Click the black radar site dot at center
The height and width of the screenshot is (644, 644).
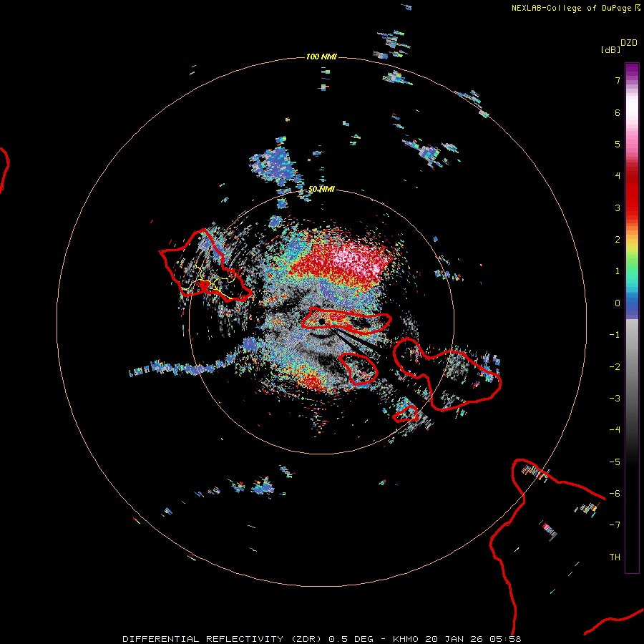click(x=321, y=321)
